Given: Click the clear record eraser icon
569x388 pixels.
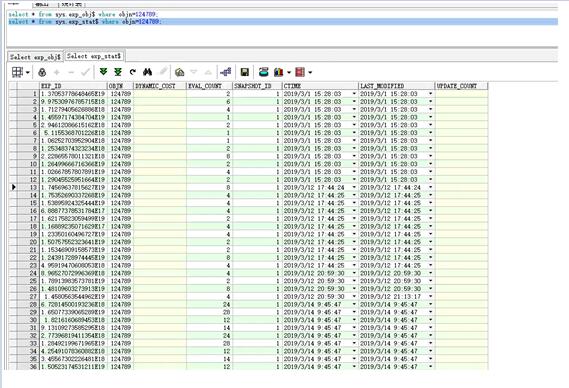Looking at the screenshot, I should (164, 72).
